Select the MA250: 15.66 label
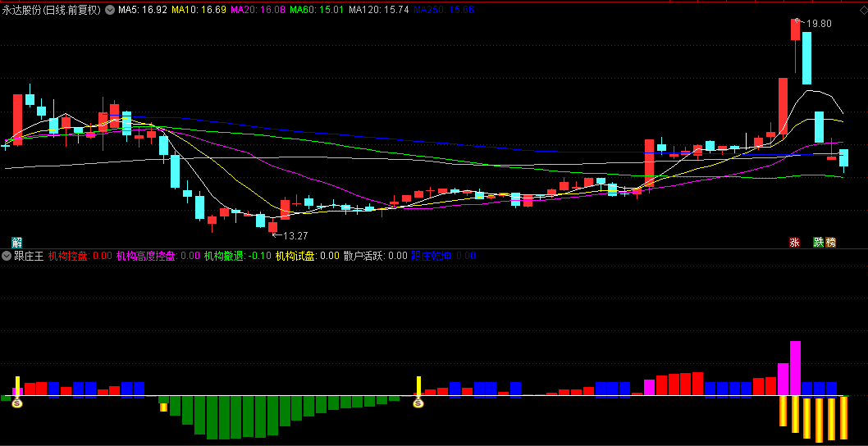 (x=443, y=9)
